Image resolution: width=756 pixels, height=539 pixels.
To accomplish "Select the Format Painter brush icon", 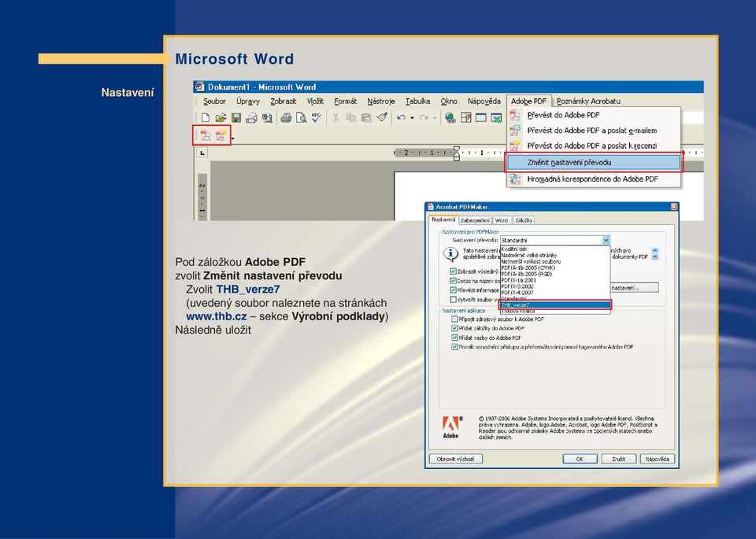I will click(382, 117).
